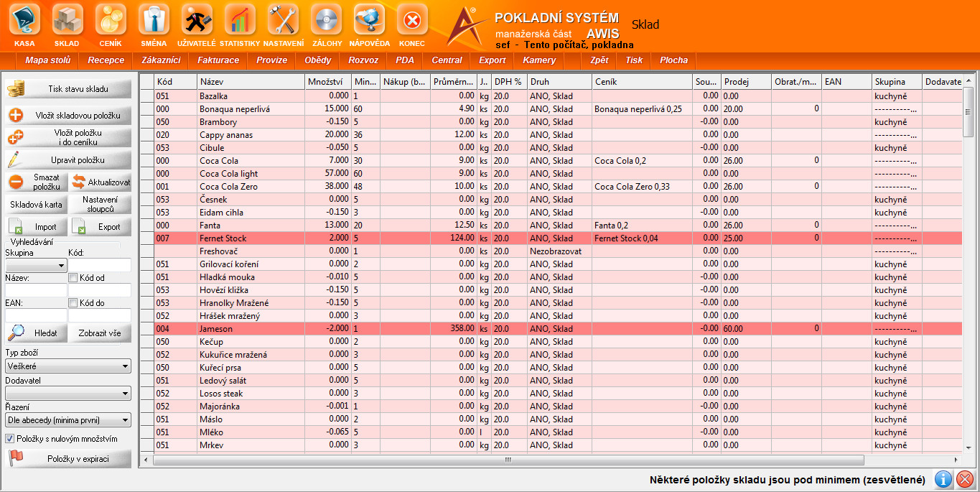
Task: Open the Typ zboží dropdown
Action: point(68,366)
